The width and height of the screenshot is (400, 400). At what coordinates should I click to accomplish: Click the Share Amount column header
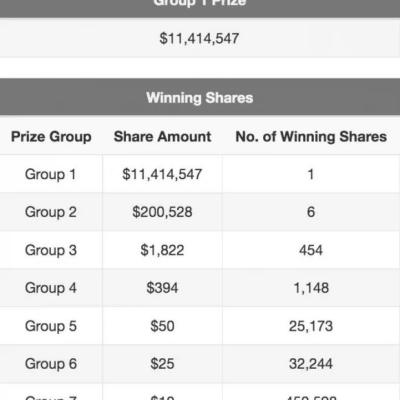point(162,137)
